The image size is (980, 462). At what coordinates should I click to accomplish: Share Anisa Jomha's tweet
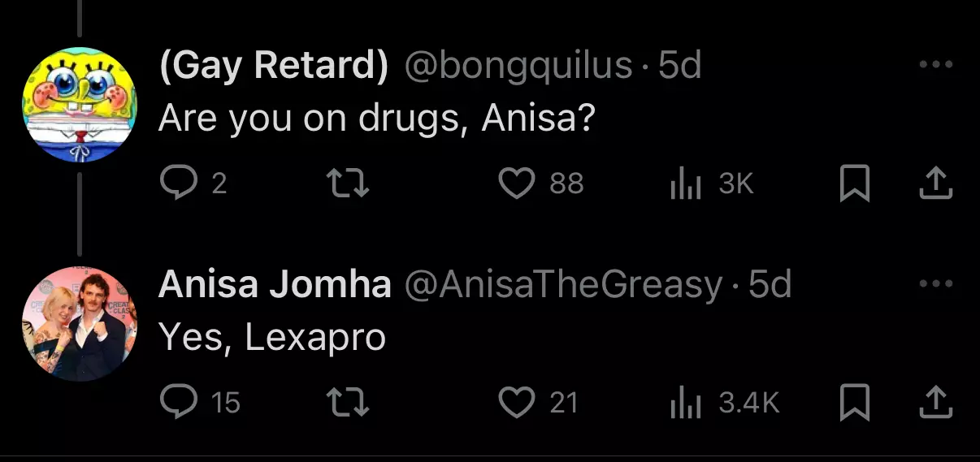(934, 402)
